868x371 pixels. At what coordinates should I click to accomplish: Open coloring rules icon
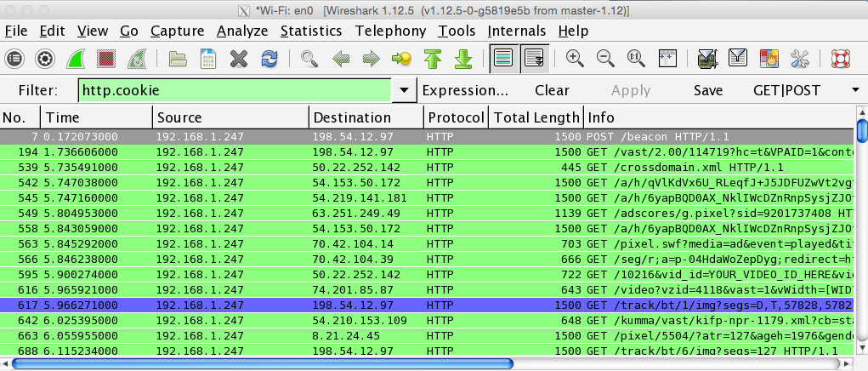click(769, 58)
